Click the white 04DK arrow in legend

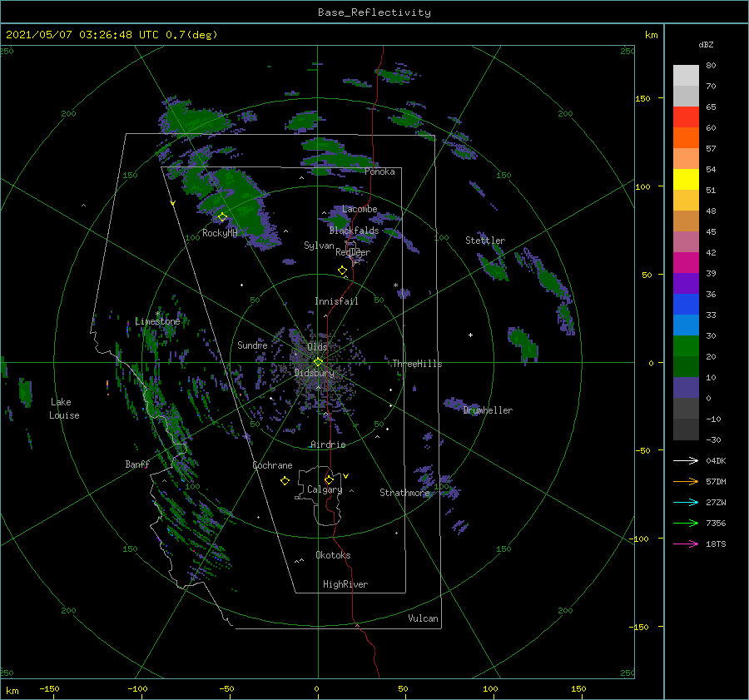coord(686,460)
